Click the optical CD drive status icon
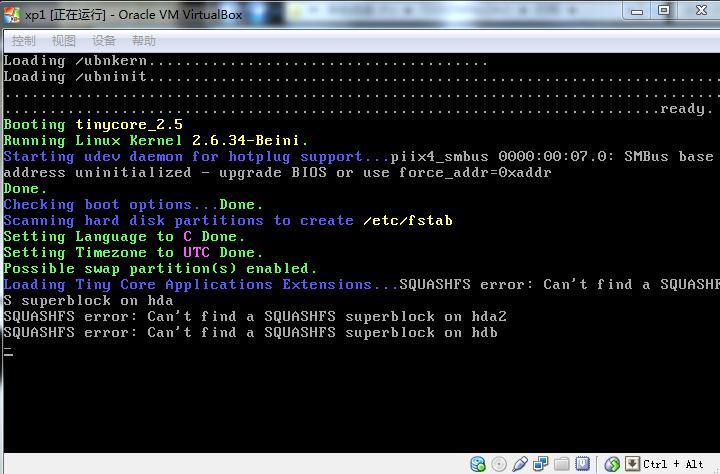Image resolution: width=720 pixels, height=474 pixels. (x=499, y=464)
